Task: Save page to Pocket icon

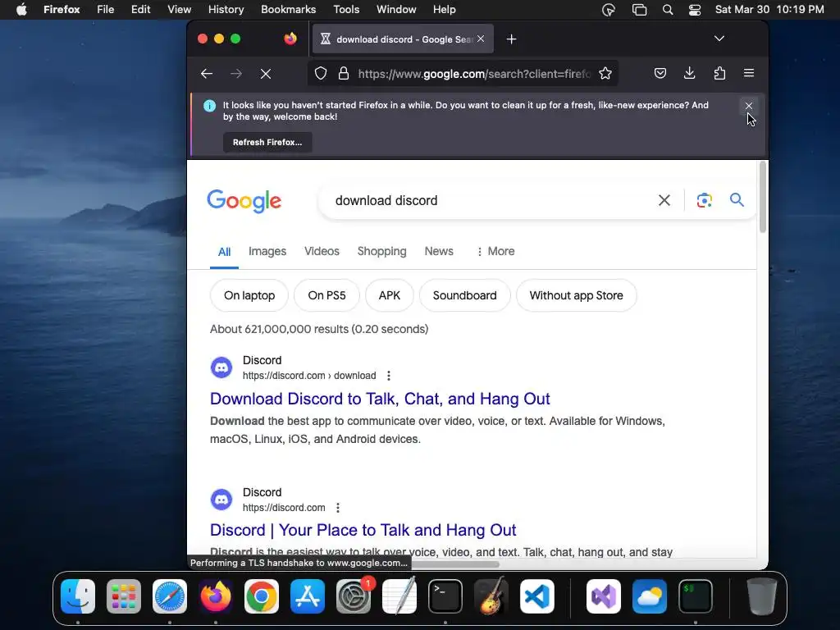Action: coord(660,73)
